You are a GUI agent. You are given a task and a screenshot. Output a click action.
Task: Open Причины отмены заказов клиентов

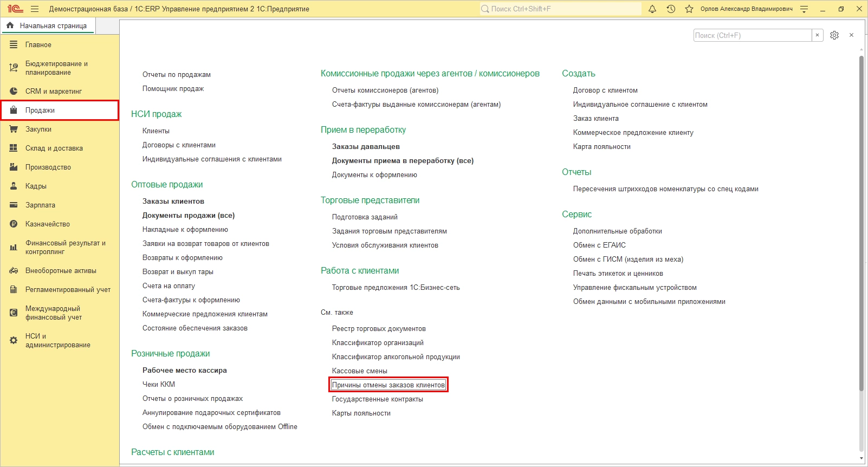(x=388, y=385)
